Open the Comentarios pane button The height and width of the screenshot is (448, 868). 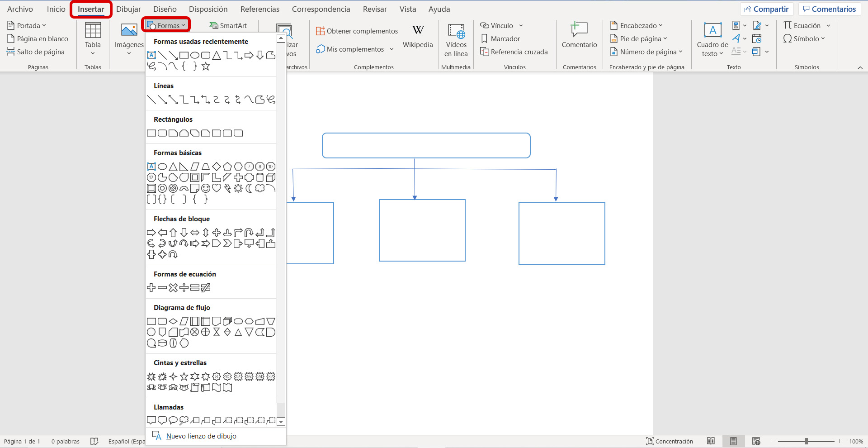pos(829,9)
